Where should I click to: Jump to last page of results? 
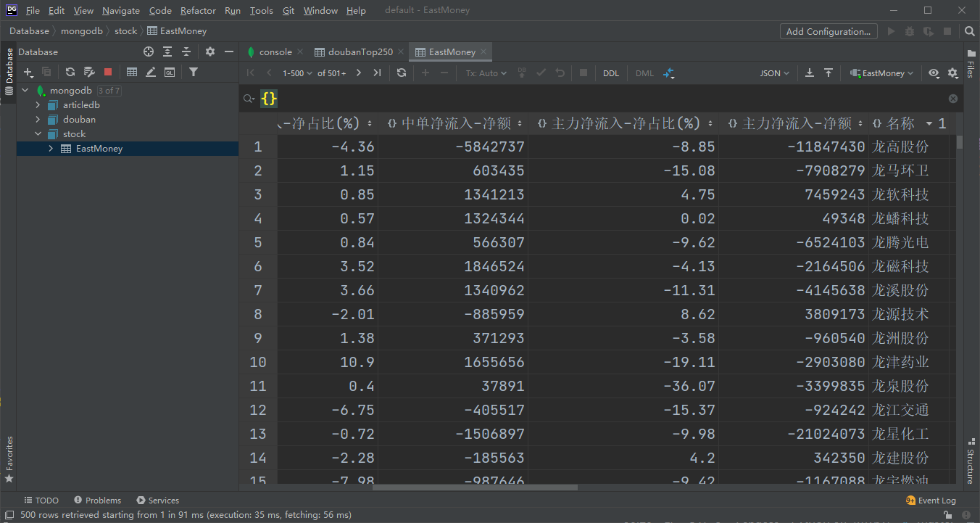377,73
